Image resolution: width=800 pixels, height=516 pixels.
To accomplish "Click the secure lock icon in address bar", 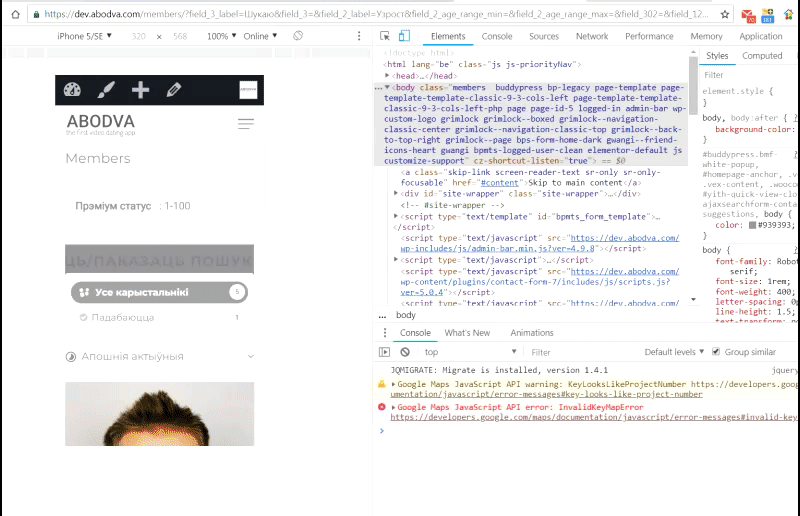I will point(36,14).
